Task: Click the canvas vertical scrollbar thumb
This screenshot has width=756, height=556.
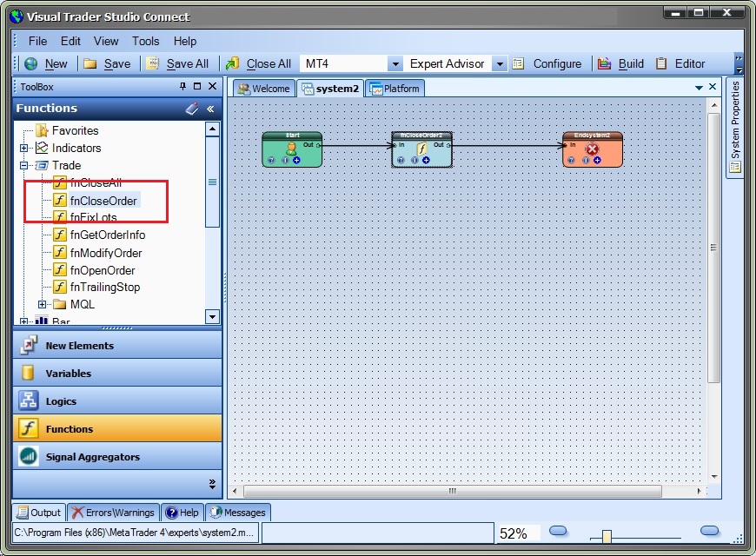Action: 713,248
